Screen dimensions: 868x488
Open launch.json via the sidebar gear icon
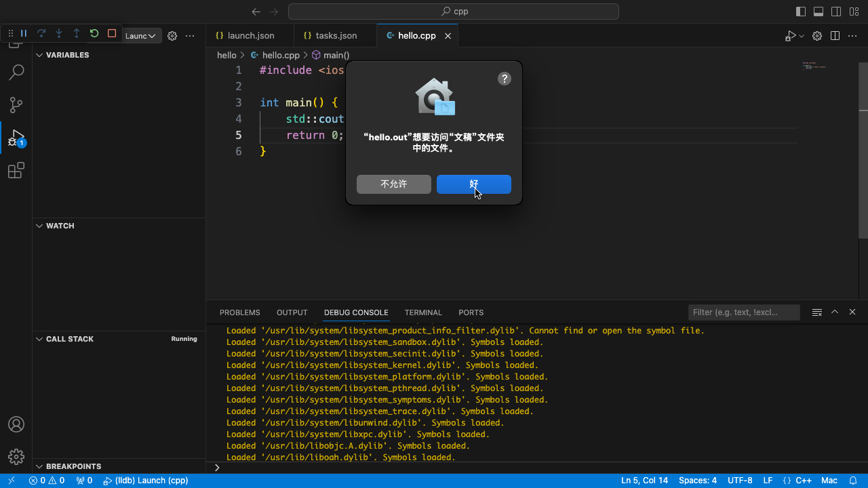[172, 36]
